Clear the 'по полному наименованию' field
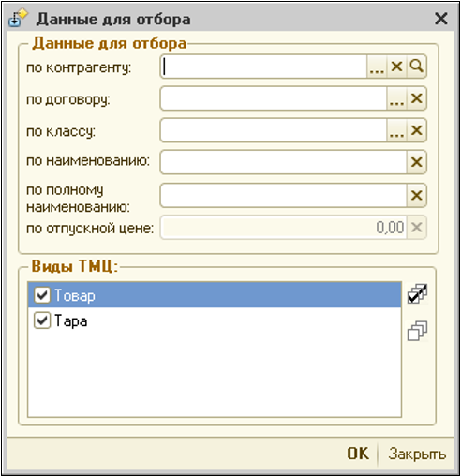The height and width of the screenshot is (476, 461). click(416, 196)
